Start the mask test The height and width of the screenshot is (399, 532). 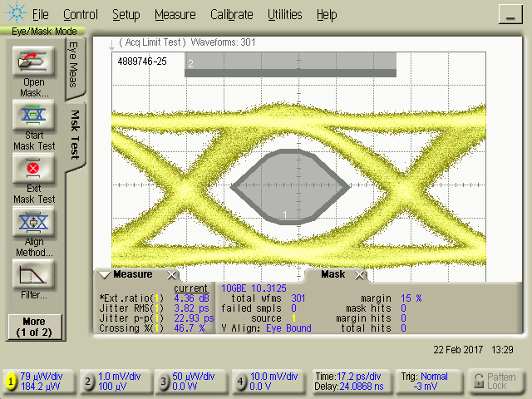(33, 116)
